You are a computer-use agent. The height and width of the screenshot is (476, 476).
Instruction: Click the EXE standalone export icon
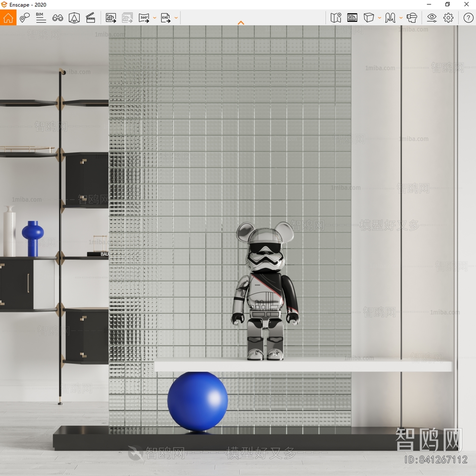pyautogui.click(x=166, y=18)
